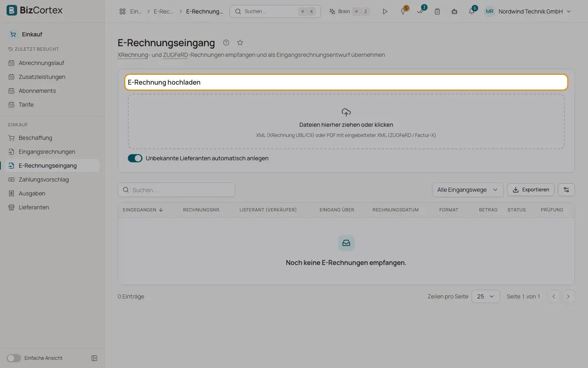Mark E-Rechnungseingang as favorite with star

click(x=240, y=43)
